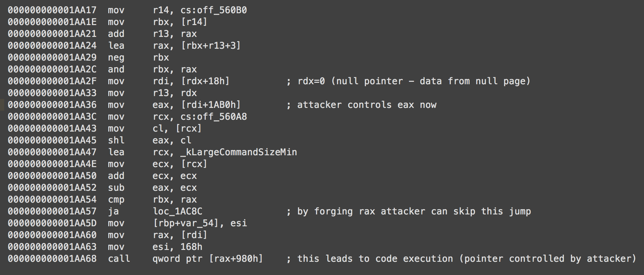Screen dimensions: 644x275
Task: Select the ja mnemonic
Action: [x=113, y=211]
